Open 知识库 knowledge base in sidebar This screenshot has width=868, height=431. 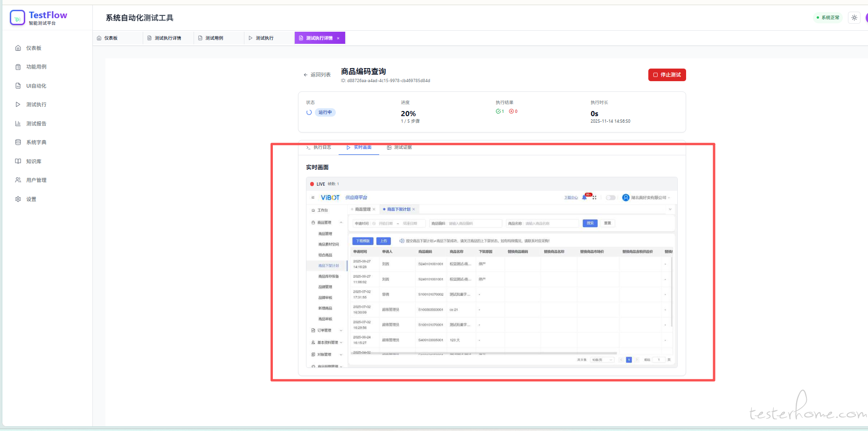point(34,161)
